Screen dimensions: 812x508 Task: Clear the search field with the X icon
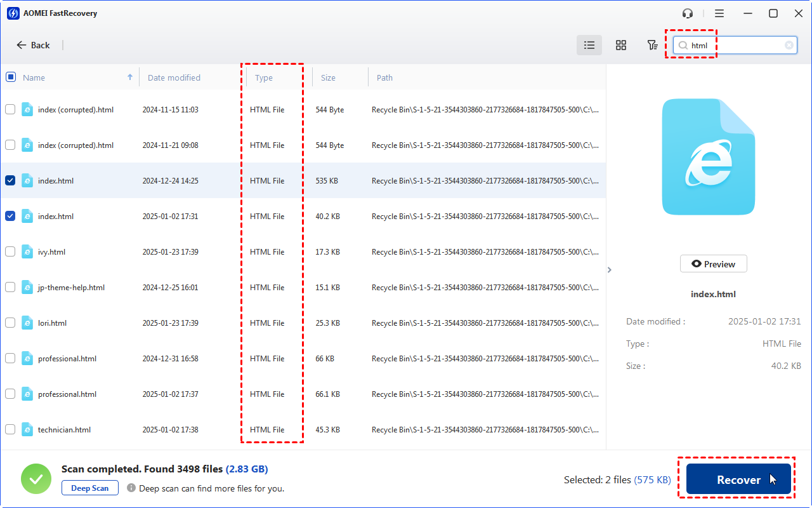click(789, 45)
